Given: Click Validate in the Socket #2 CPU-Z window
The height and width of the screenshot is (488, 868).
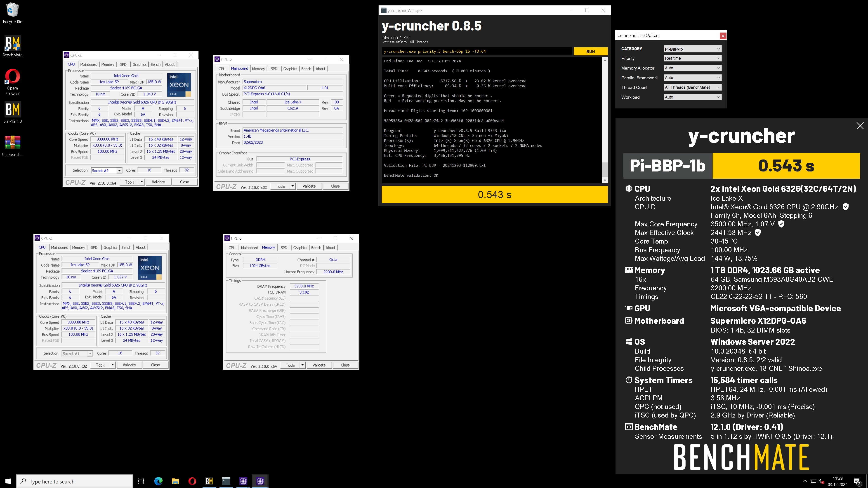Looking at the screenshot, I should [x=158, y=182].
